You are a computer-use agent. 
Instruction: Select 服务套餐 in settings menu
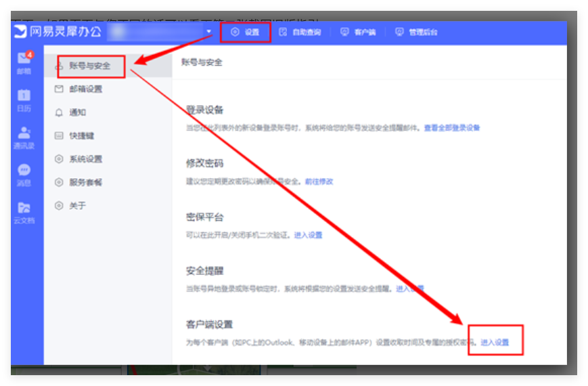pos(108,182)
